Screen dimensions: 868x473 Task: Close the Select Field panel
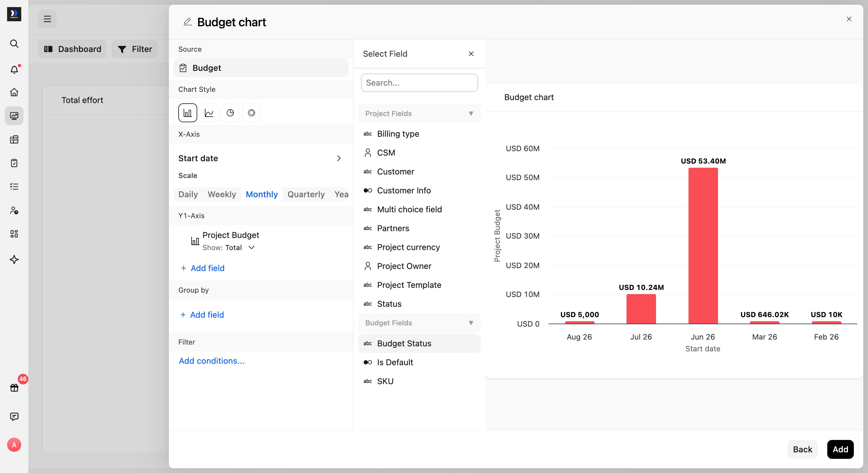471,54
